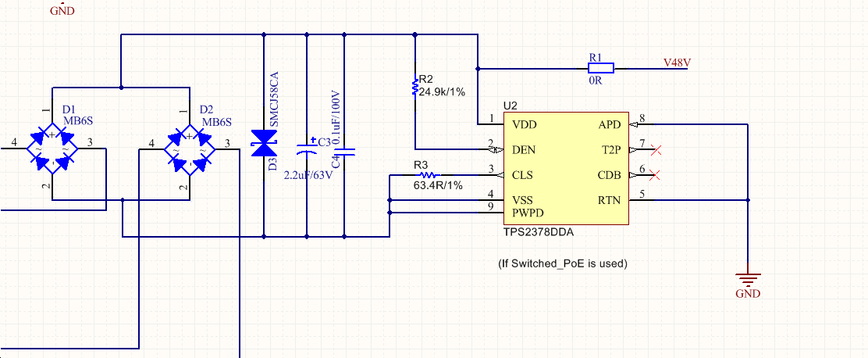868x358 pixels.
Task: Click the 63.4R/1% value text
Action: (437, 185)
